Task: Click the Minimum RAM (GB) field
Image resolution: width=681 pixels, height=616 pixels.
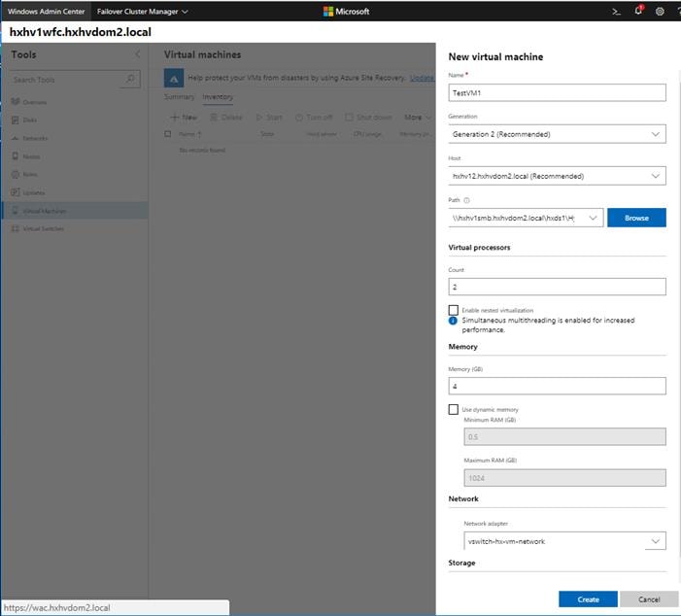Action: 564,436
